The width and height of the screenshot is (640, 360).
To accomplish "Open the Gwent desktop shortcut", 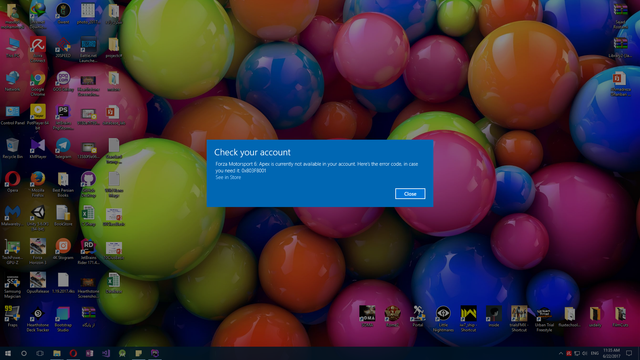I will pyautogui.click(x=63, y=13).
